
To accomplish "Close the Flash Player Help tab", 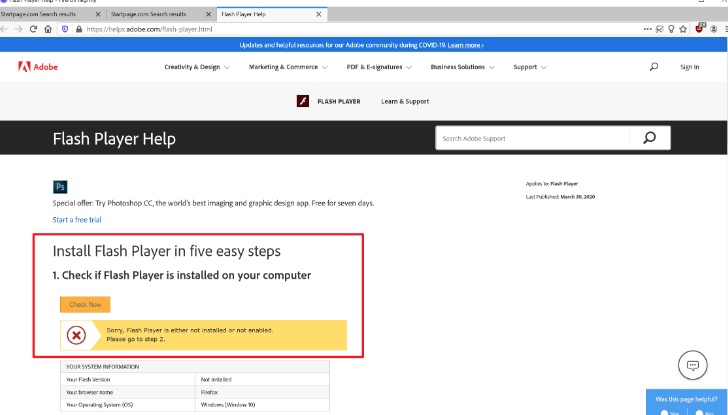I will click(x=318, y=14).
